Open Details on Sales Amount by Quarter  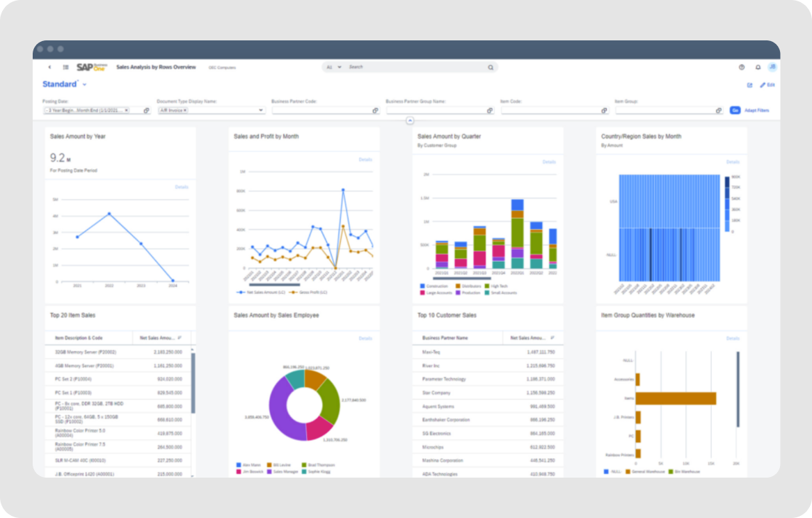(x=548, y=161)
